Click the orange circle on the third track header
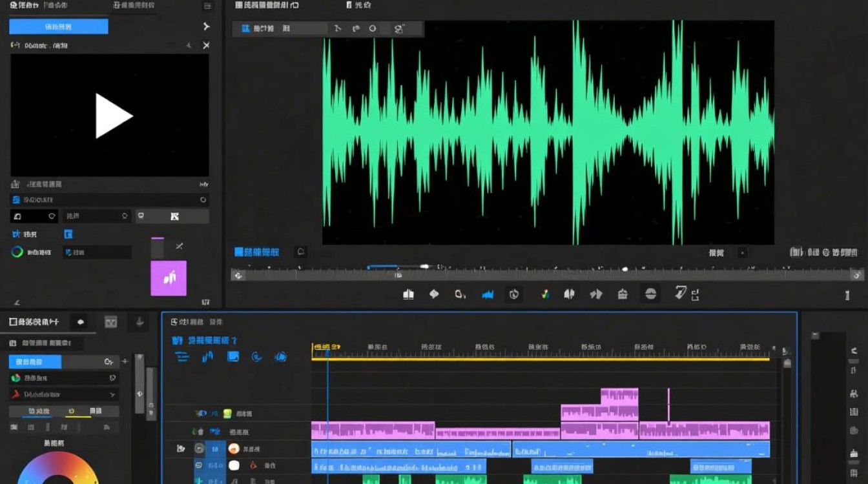Viewport: 868px width, 484px height. [x=234, y=449]
